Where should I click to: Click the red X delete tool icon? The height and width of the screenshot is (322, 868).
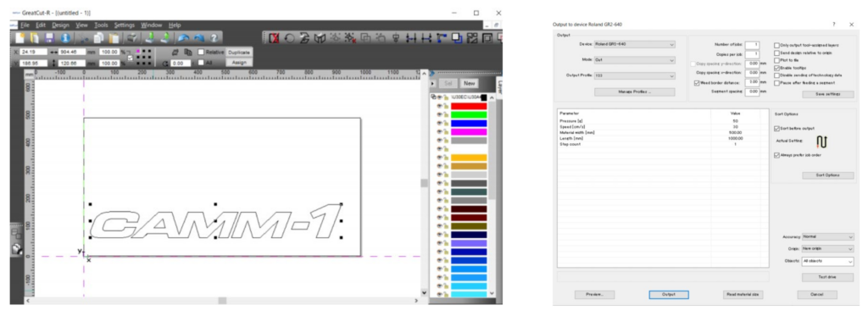(274, 37)
